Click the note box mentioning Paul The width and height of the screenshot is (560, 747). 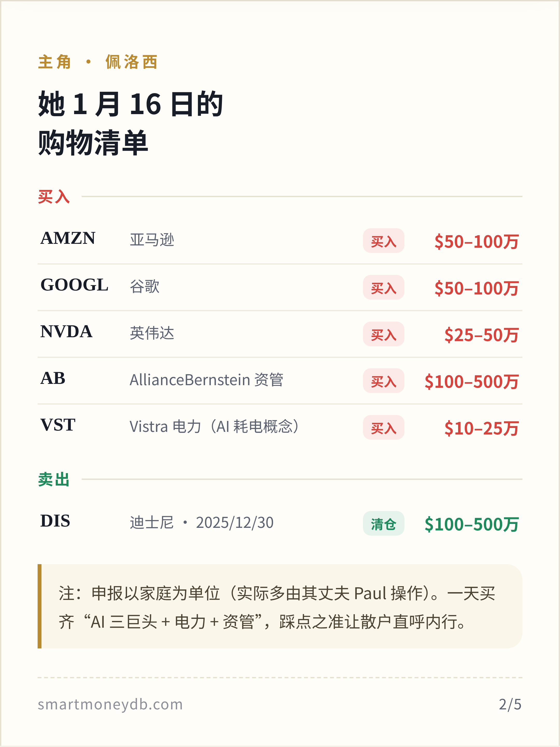click(280, 606)
